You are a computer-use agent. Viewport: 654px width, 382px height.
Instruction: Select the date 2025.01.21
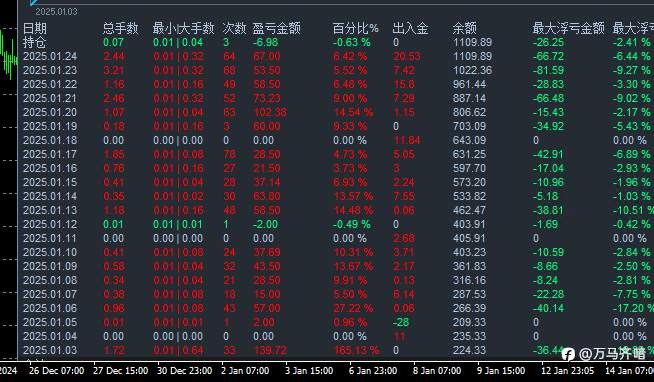pyautogui.click(x=50, y=98)
